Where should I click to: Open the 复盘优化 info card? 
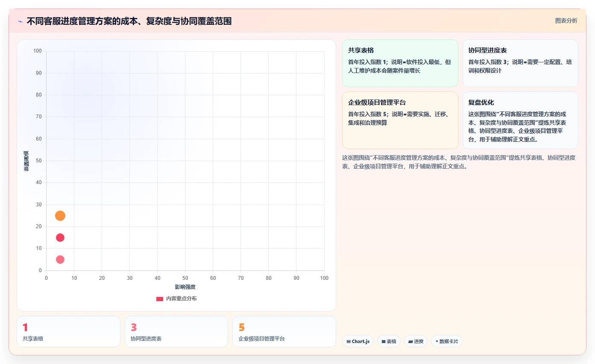(520, 120)
